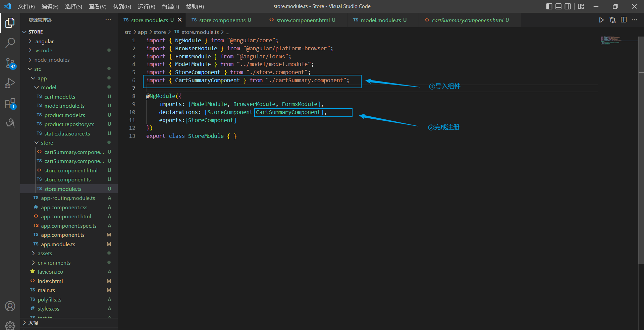The height and width of the screenshot is (330, 644).
Task: Run the current file with play icon
Action: pyautogui.click(x=601, y=20)
